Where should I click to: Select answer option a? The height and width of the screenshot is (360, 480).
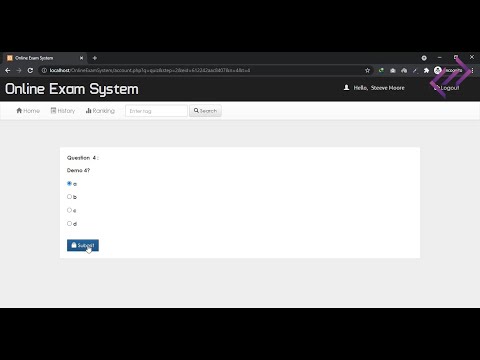pyautogui.click(x=69, y=183)
